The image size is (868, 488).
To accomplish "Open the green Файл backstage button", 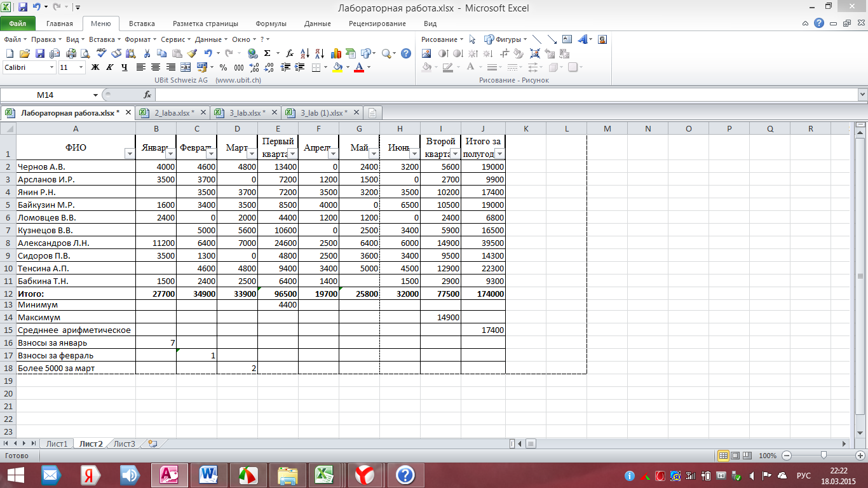I will 18,24.
